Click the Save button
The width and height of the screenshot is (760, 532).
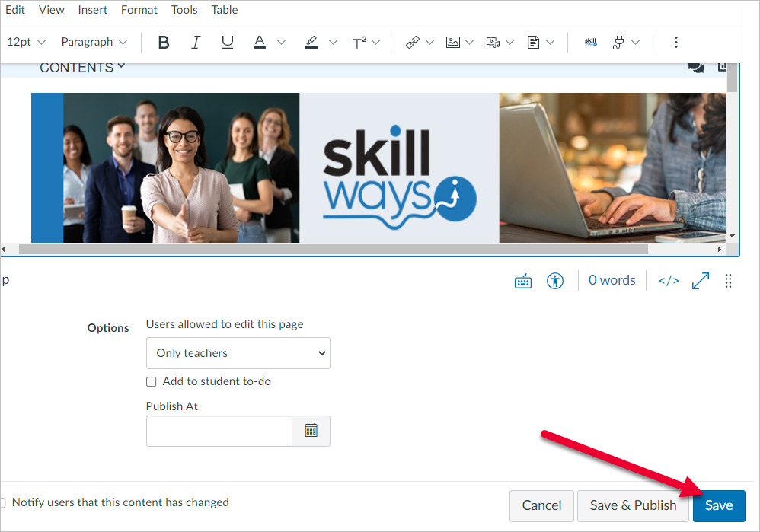click(x=719, y=506)
